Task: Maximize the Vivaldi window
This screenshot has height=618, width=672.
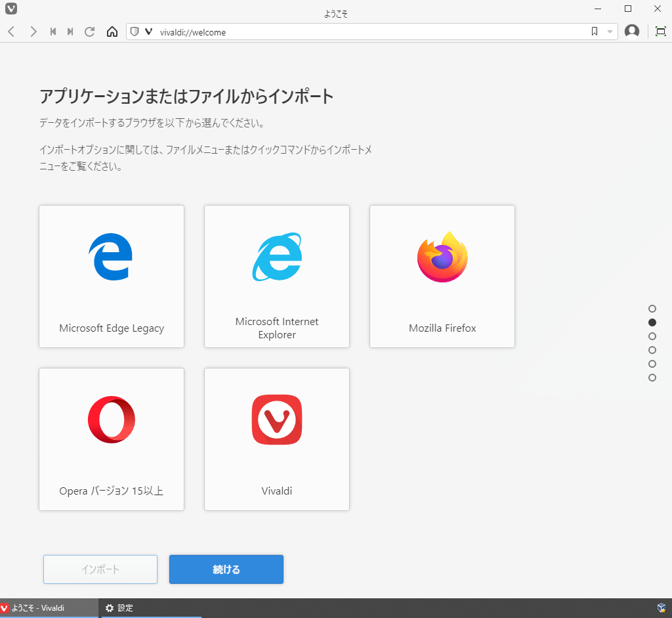Action: coord(628,9)
